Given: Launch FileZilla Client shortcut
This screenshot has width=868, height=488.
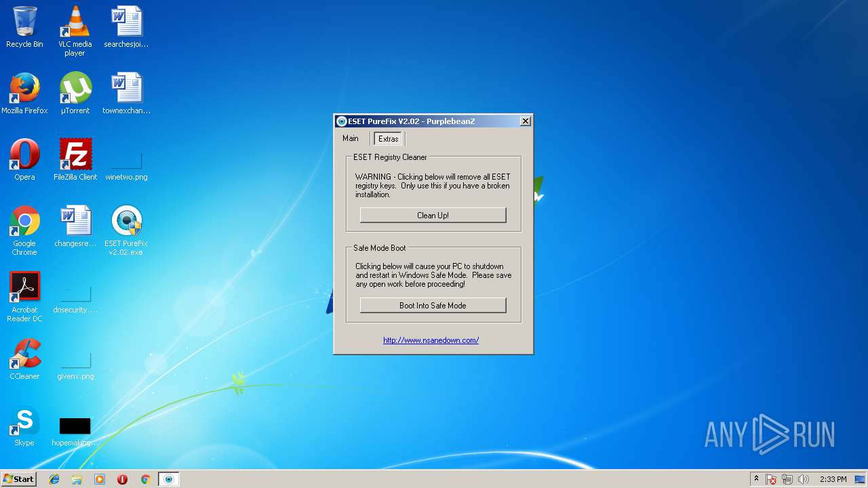Looking at the screenshot, I should click(75, 160).
